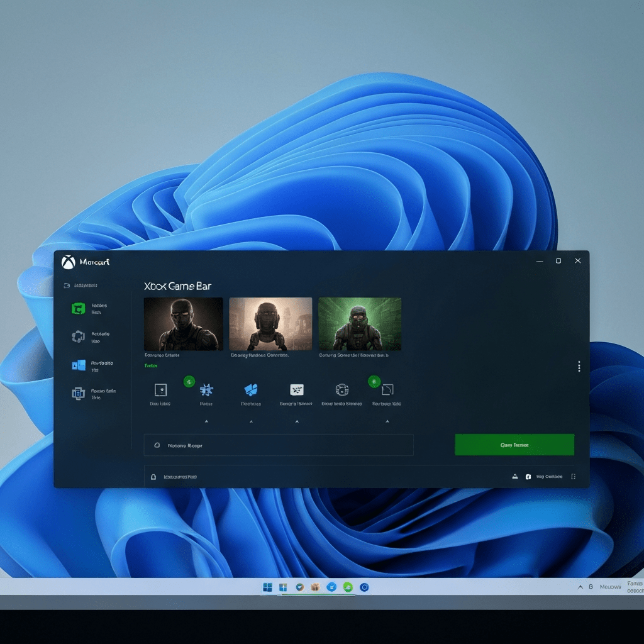Screen dimensions: 644x644
Task: Expand the caret under the spiky star icon
Action: pos(206,421)
